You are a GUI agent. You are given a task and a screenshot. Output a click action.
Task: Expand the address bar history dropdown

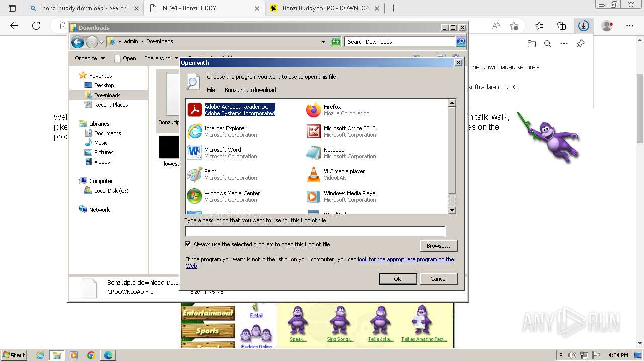(x=323, y=42)
